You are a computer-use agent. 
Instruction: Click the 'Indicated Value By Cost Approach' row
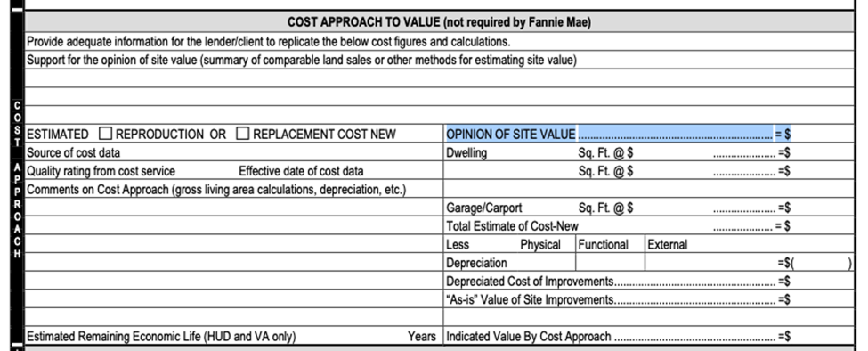[648, 336]
